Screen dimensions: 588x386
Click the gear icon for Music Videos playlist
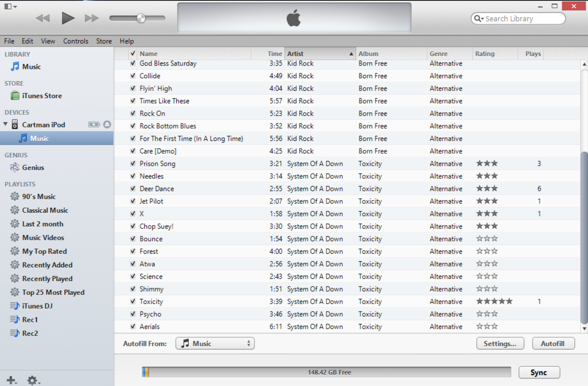click(15, 238)
